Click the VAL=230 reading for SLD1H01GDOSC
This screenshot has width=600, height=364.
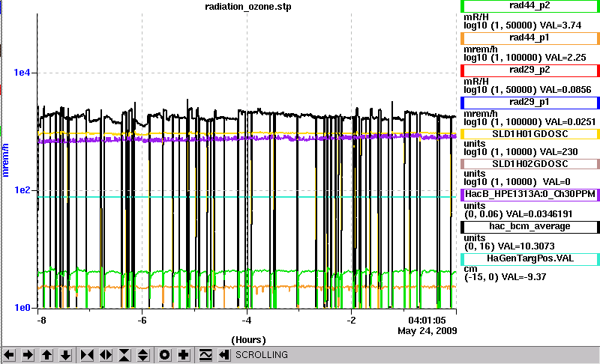tap(559, 152)
